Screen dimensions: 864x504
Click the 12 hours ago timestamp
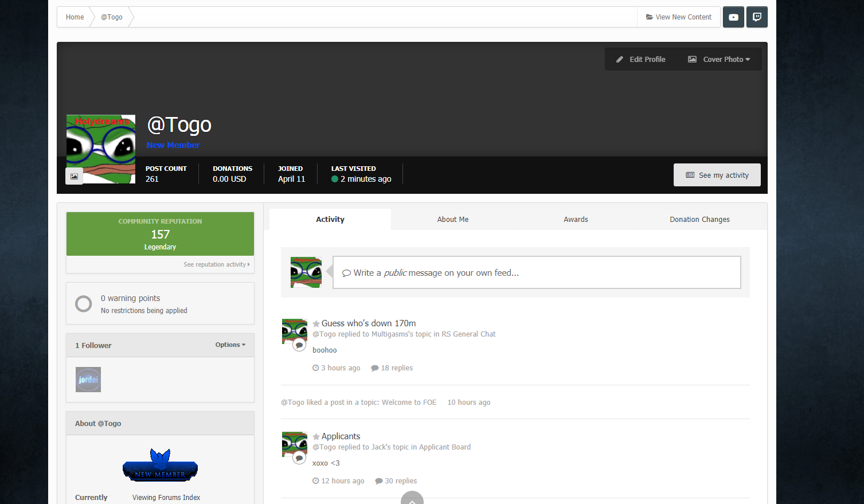pyautogui.click(x=338, y=481)
